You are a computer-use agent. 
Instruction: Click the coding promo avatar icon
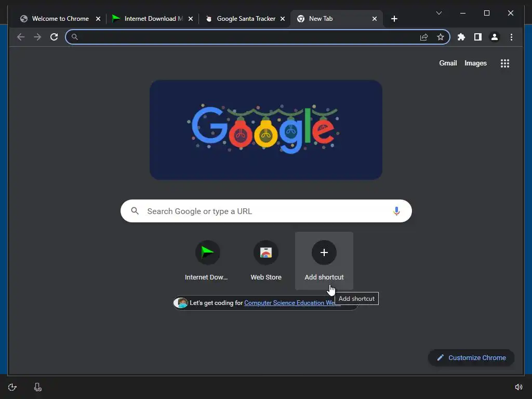tap(181, 303)
